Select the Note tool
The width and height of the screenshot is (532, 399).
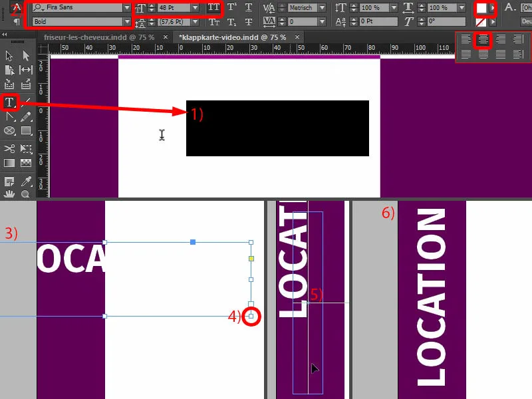(x=9, y=182)
